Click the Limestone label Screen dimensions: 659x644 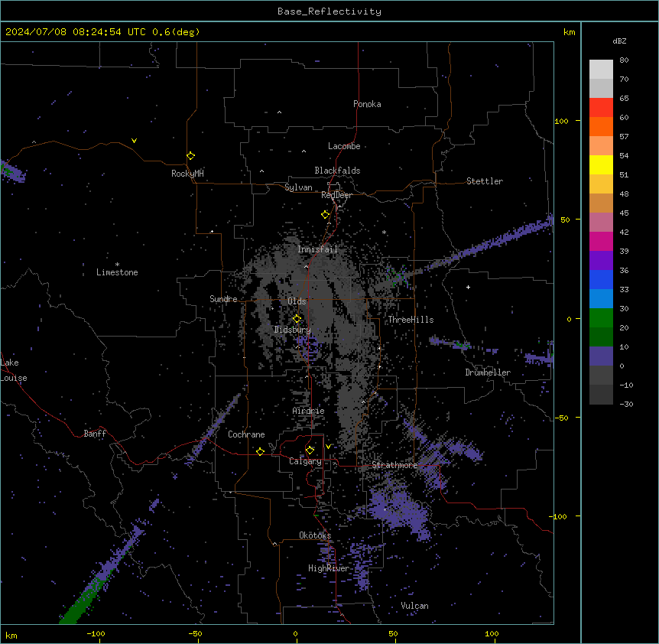click(x=117, y=272)
